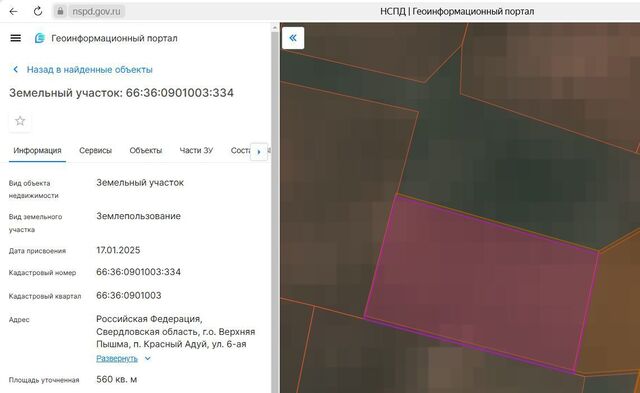Click the back chevron next to Назад
The height and width of the screenshot is (393, 640).
pyautogui.click(x=16, y=70)
